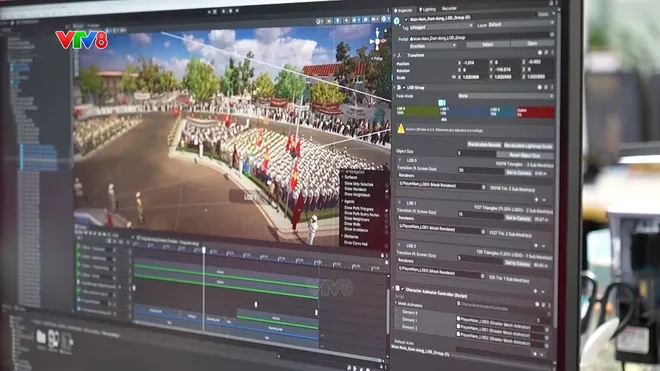Collapse the Transform component foldout

pos(395,55)
